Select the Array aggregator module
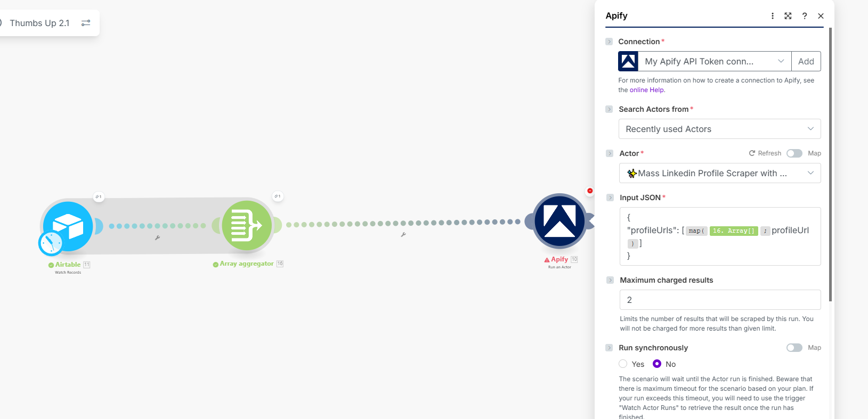This screenshot has height=419, width=868. pyautogui.click(x=247, y=225)
